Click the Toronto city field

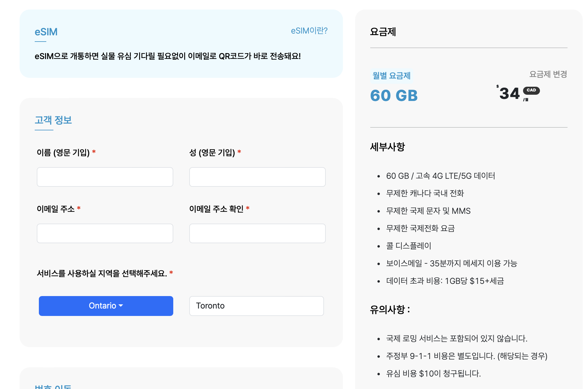click(256, 306)
